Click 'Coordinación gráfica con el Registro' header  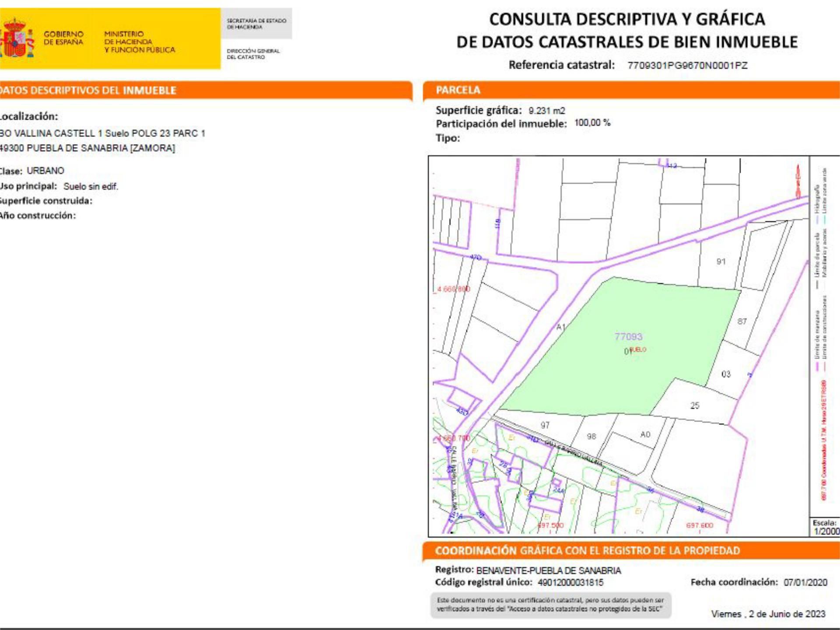tap(587, 551)
